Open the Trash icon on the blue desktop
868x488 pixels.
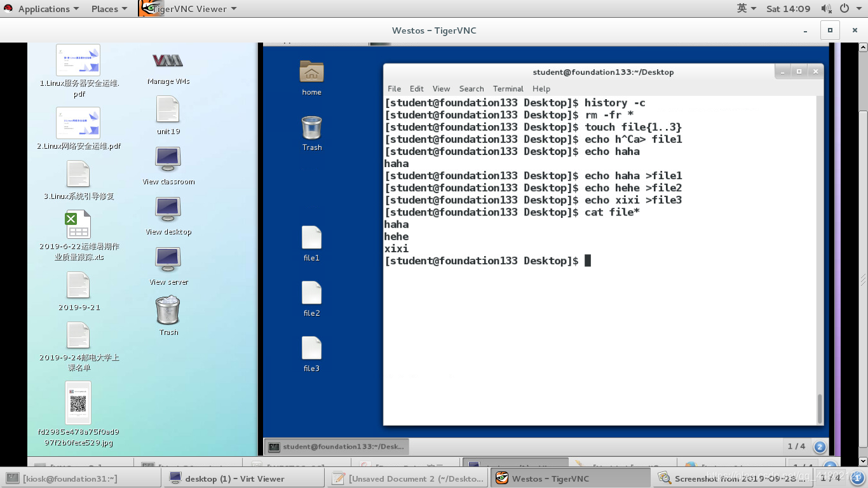(311, 128)
